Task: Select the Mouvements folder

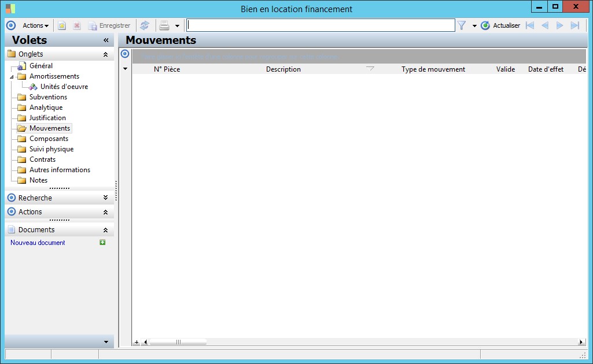Action: click(x=50, y=128)
